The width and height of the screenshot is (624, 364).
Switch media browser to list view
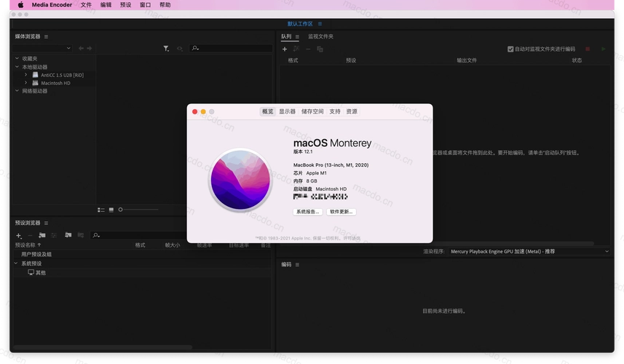click(100, 210)
